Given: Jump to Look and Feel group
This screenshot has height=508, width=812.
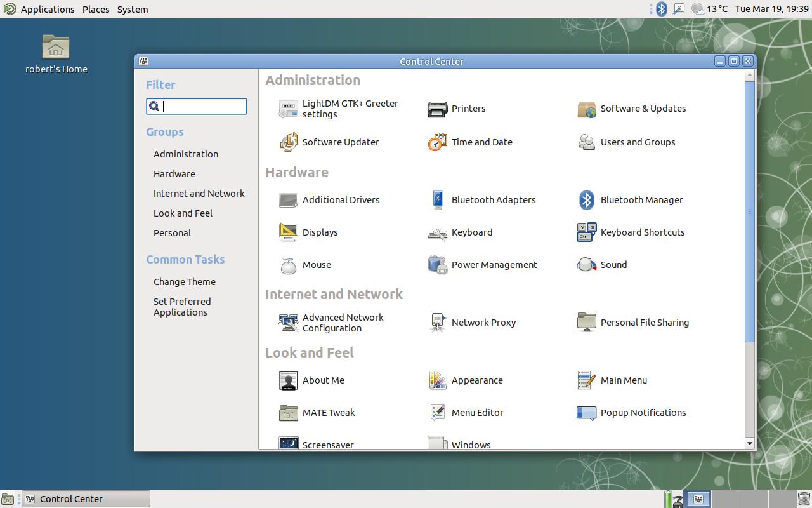Looking at the screenshot, I should point(183,213).
